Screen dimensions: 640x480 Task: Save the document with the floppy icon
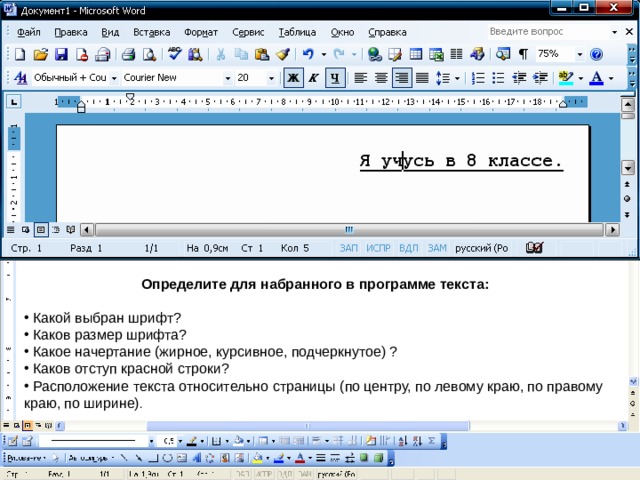coord(61,54)
